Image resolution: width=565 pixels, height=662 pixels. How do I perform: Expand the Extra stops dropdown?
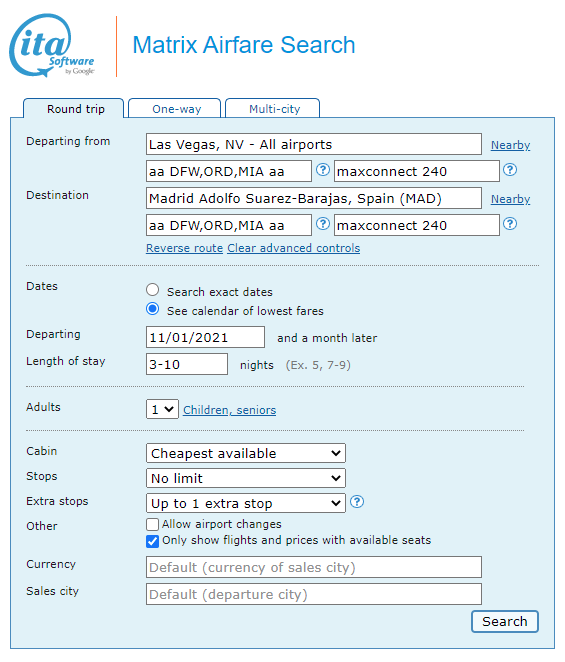[x=246, y=503]
